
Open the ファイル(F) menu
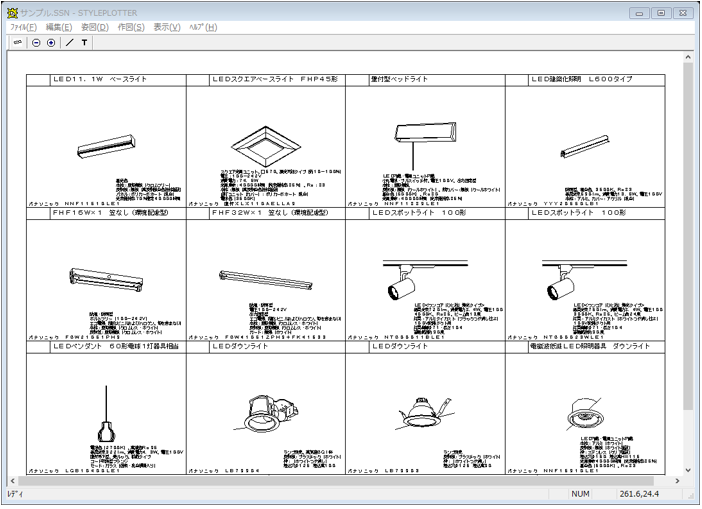pos(23,27)
